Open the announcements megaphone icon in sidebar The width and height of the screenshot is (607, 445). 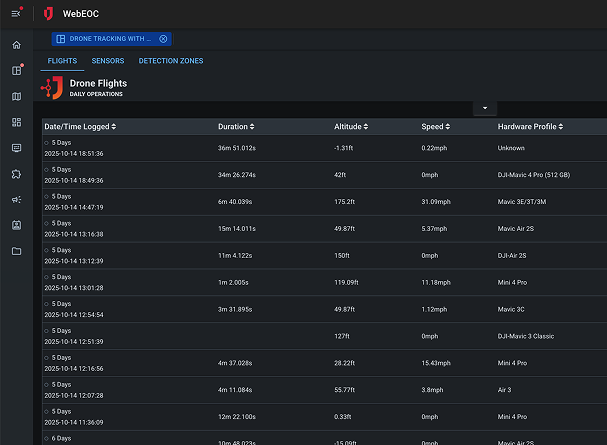pyautogui.click(x=16, y=200)
